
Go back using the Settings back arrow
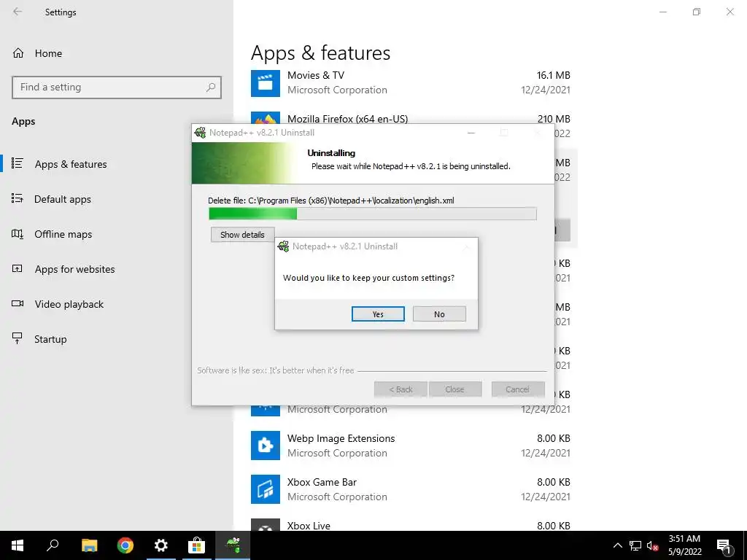(18, 12)
